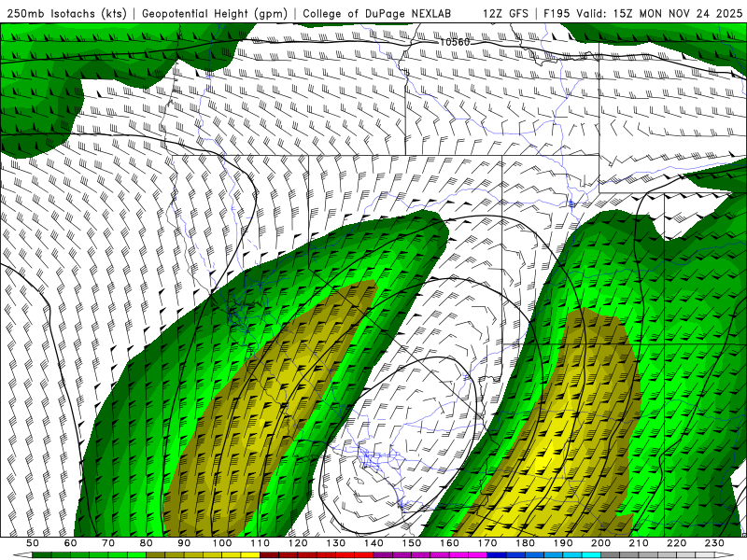Click the 70 label on the color scale
747x560 pixels.
click(108, 543)
